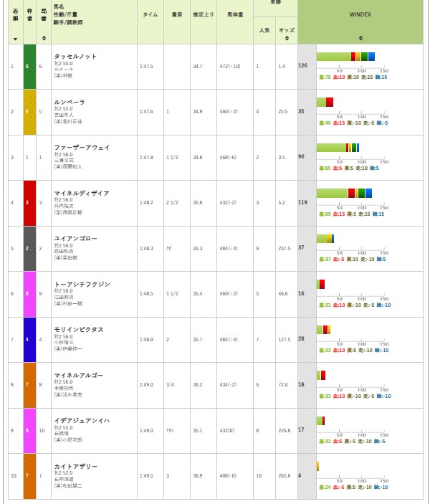Open the ファーザーアウェイ horse name link
This screenshot has width=430, height=504.
point(82,147)
